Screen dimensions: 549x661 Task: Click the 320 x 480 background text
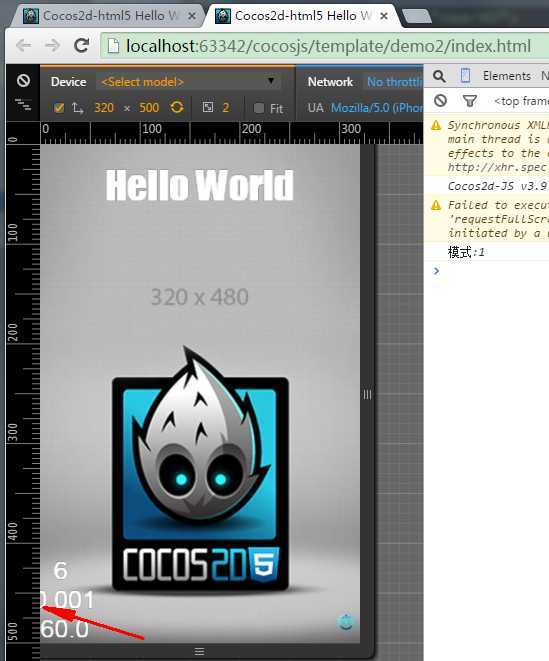tap(199, 297)
